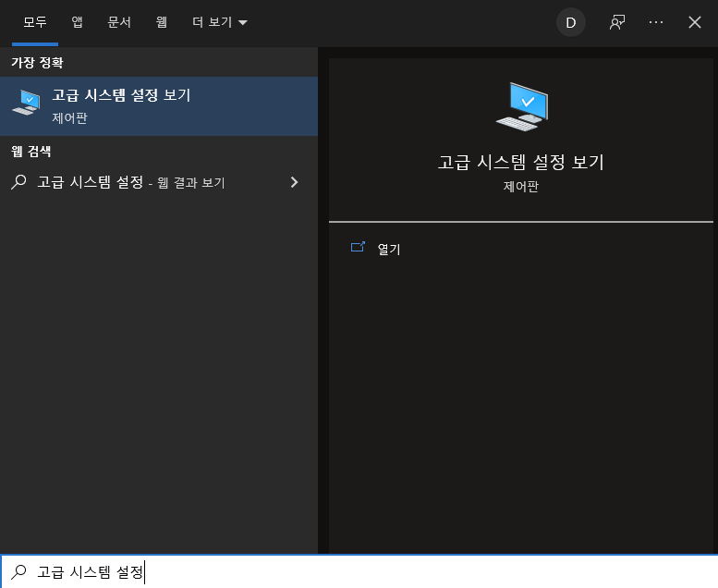Close the search panel

click(695, 22)
